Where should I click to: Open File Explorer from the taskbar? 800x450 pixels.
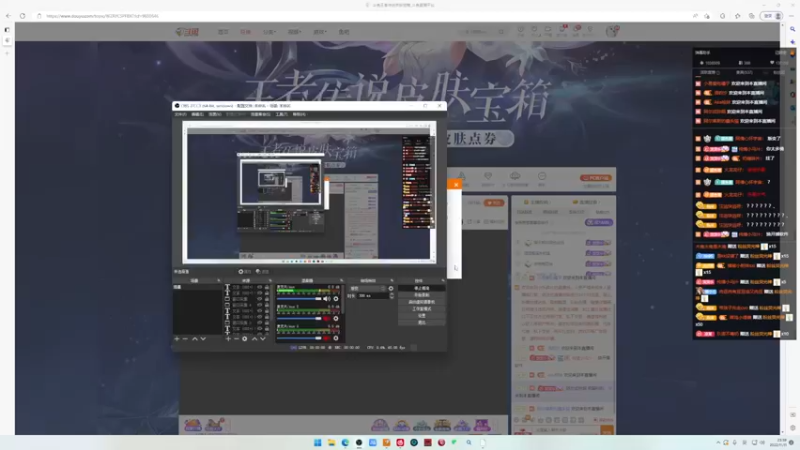331,442
